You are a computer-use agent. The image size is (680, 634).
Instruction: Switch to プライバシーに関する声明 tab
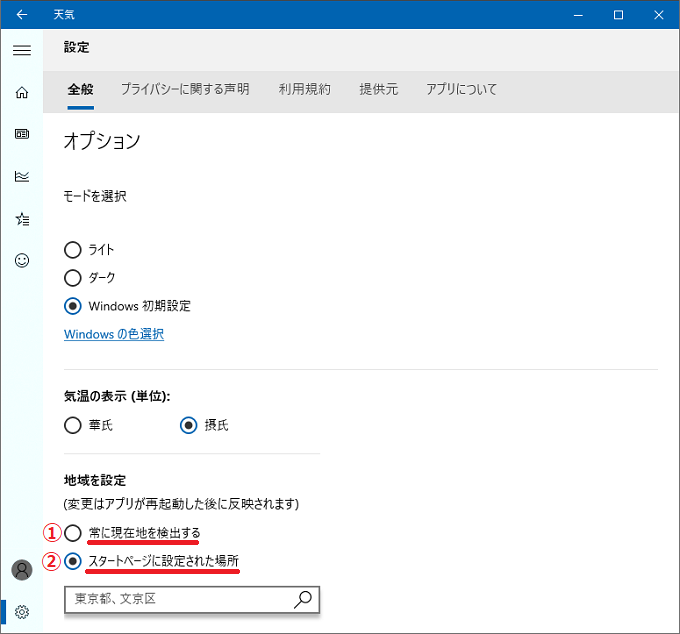185,89
